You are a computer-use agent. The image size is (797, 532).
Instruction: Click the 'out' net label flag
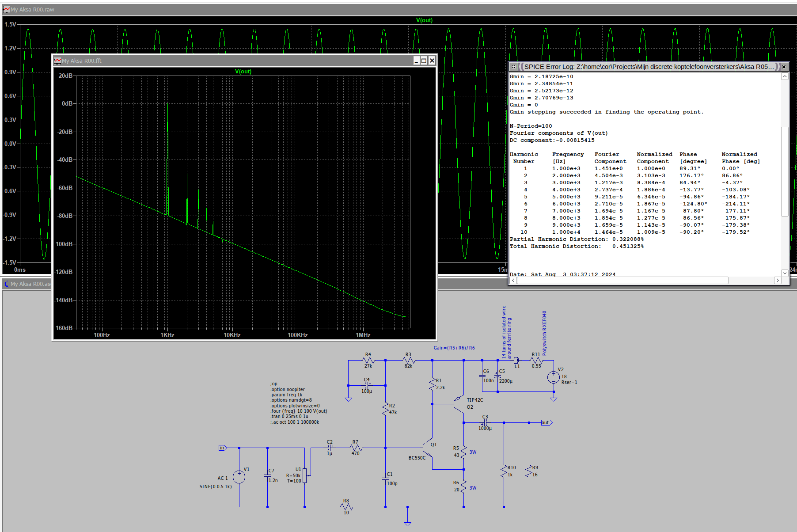click(x=547, y=423)
